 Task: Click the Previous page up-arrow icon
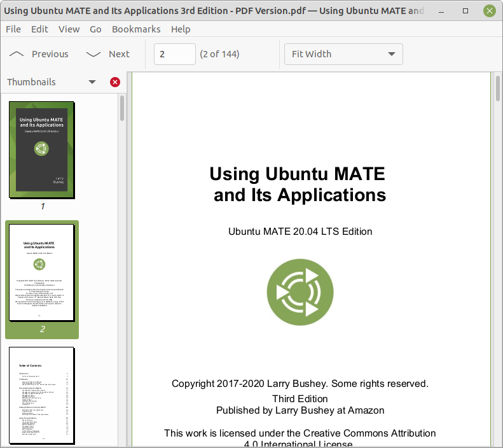(x=17, y=54)
